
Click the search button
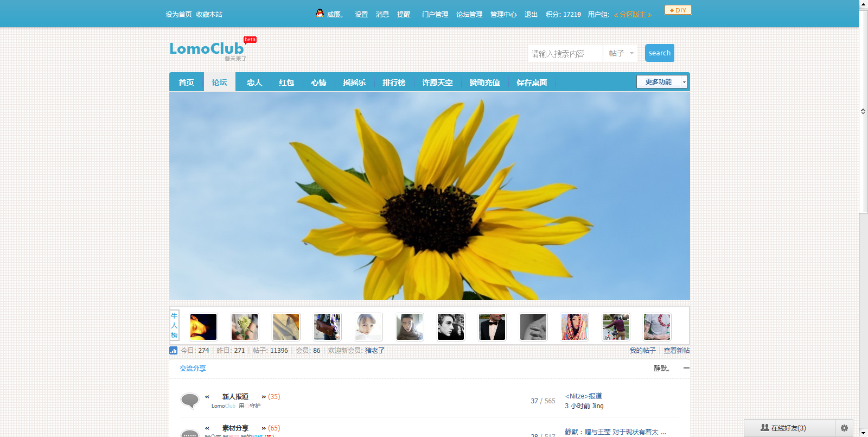[x=660, y=53]
